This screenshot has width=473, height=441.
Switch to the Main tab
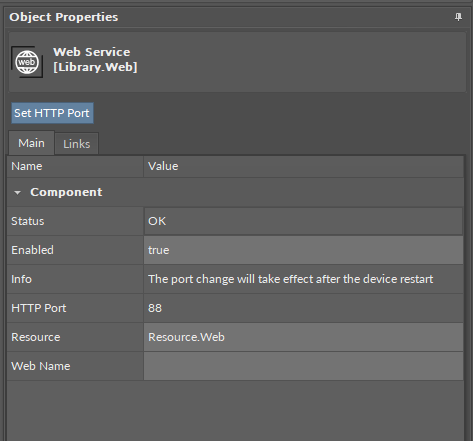point(31,143)
